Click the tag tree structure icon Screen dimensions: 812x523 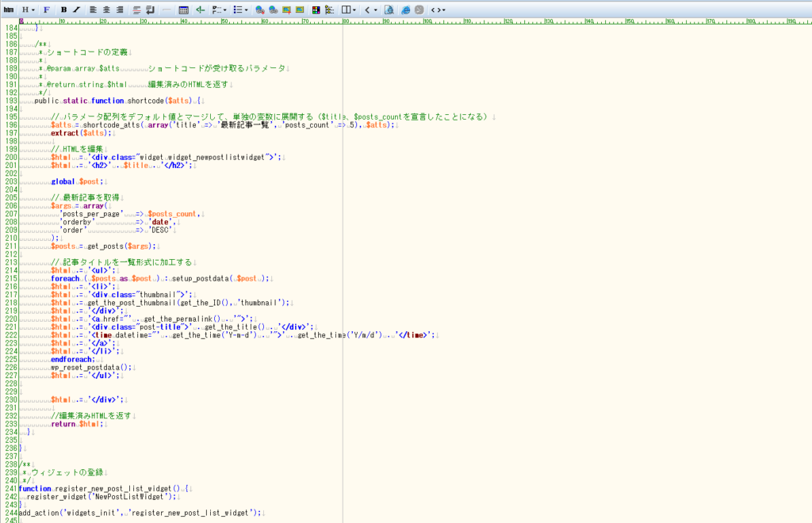(329, 10)
